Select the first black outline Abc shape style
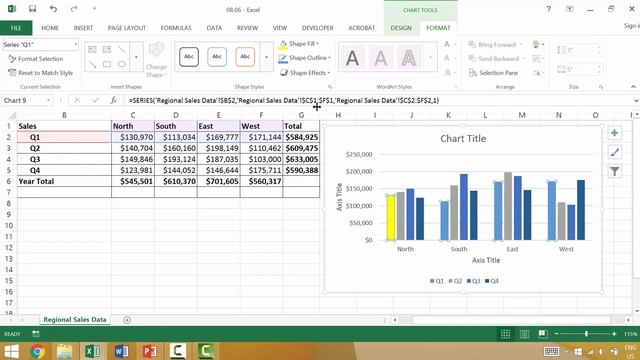640x360 pixels. pyautogui.click(x=189, y=57)
